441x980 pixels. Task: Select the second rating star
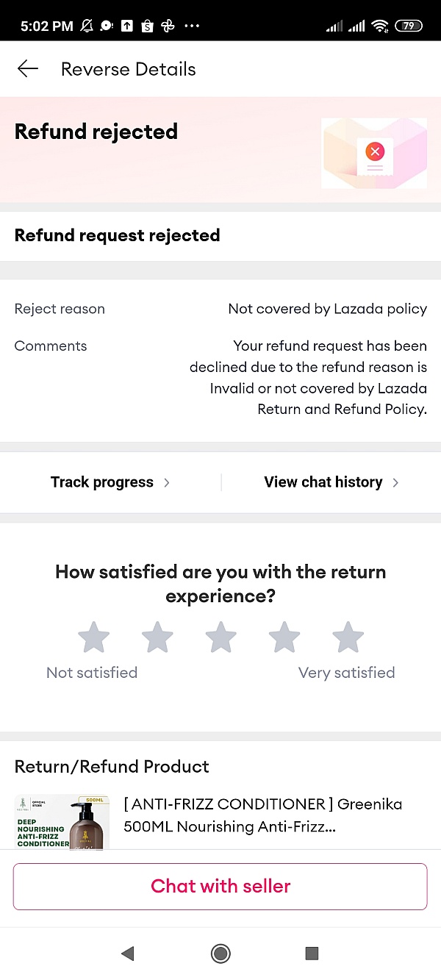pos(157,637)
